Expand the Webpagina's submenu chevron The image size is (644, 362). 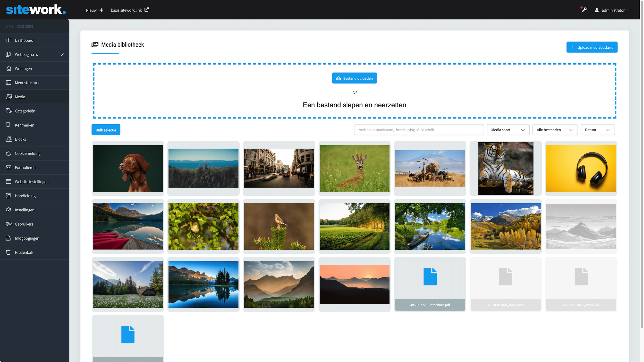tap(61, 55)
